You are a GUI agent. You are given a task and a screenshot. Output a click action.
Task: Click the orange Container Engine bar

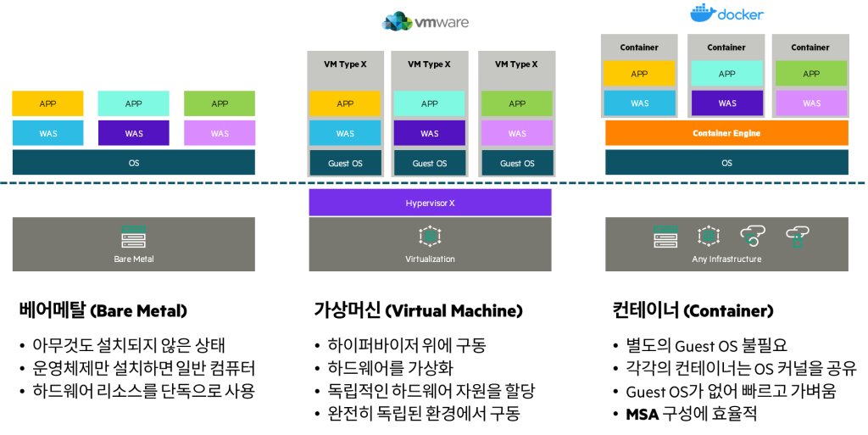[x=726, y=133]
